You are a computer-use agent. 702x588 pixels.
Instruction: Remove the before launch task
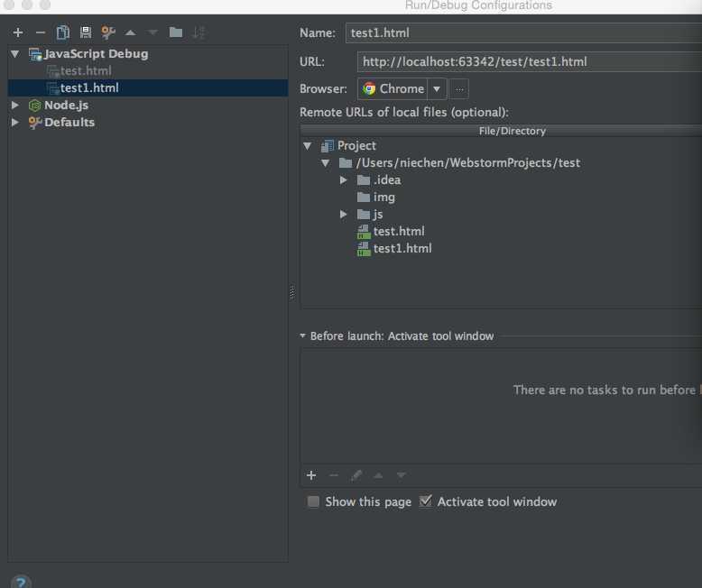(x=334, y=475)
